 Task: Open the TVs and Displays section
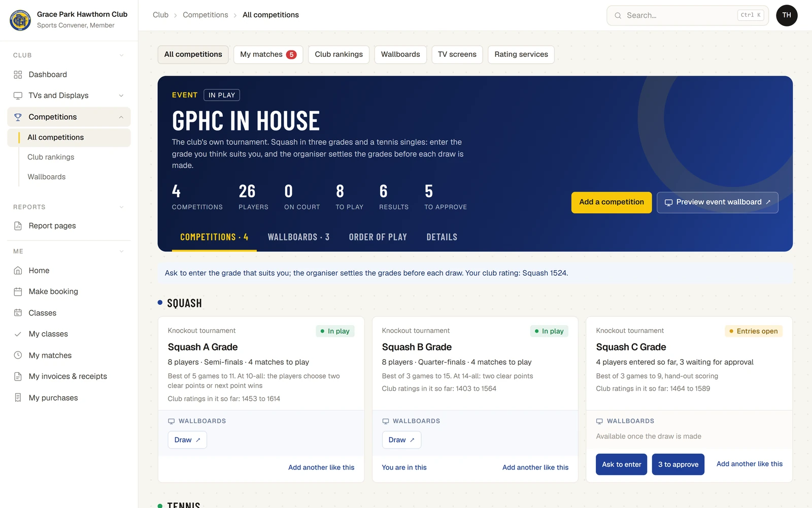69,96
